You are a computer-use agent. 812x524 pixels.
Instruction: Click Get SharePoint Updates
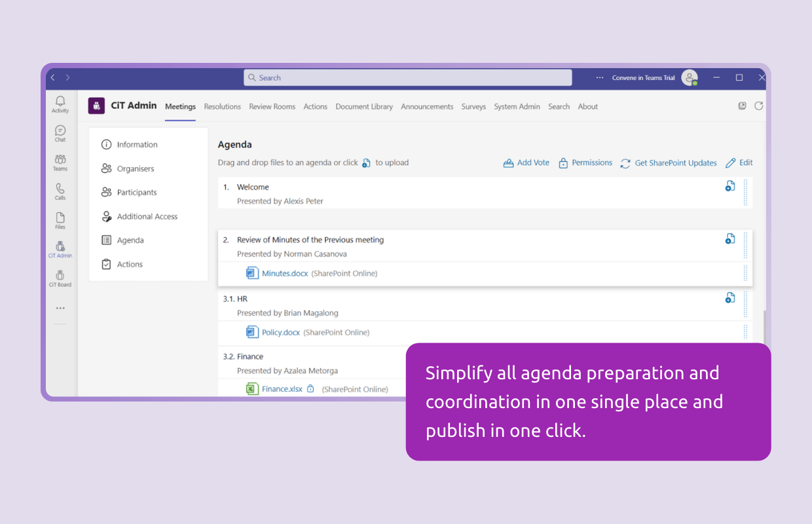point(669,163)
